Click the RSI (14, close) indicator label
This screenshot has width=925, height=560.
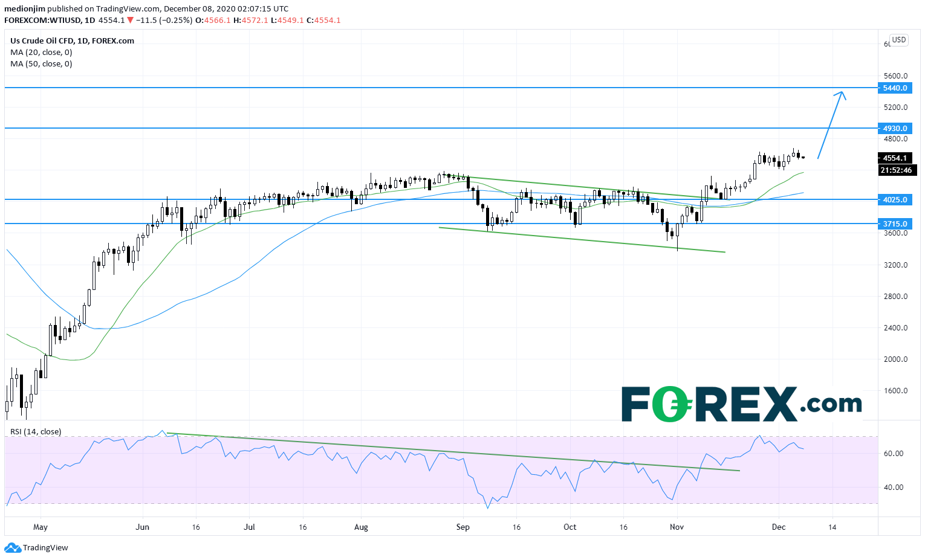click(x=36, y=432)
